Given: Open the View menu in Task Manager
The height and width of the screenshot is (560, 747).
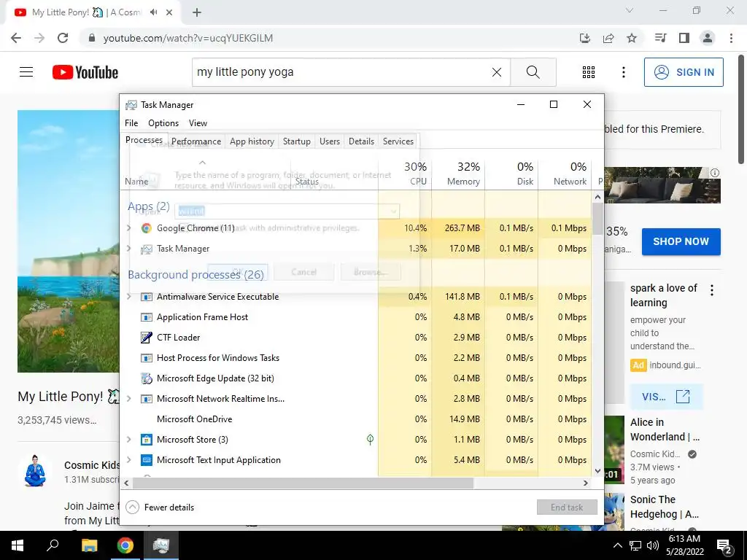Looking at the screenshot, I should tap(198, 122).
